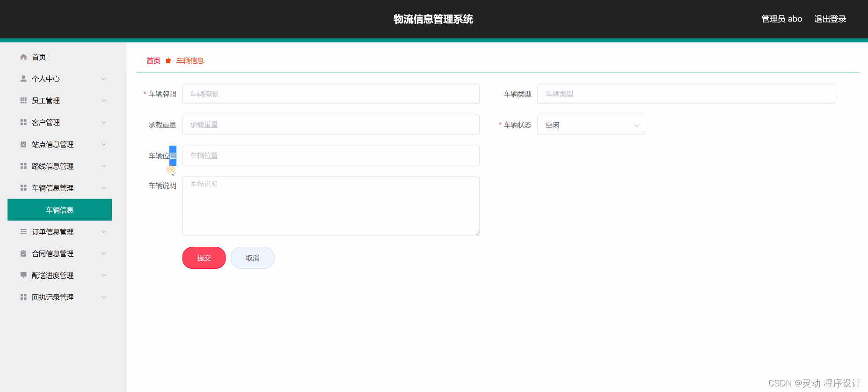This screenshot has height=392, width=868.
Task: Click the icon beside 回执记录管理
Action: 23,297
